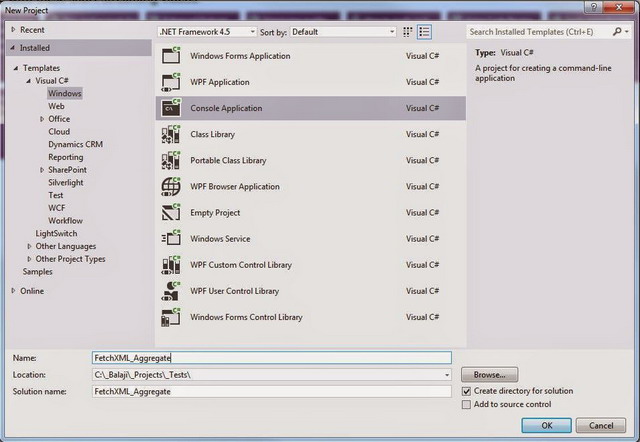640x442 pixels.
Task: Collapse the Installed section
Action: (13, 48)
